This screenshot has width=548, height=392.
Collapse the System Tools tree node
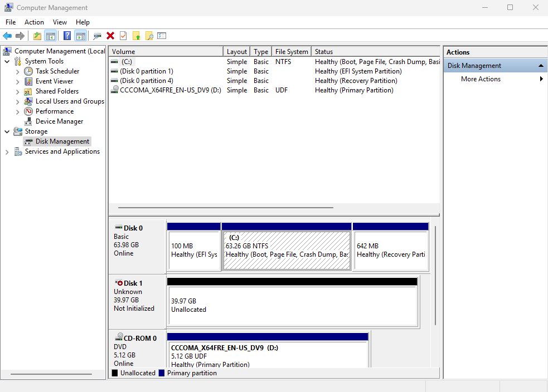pos(7,61)
